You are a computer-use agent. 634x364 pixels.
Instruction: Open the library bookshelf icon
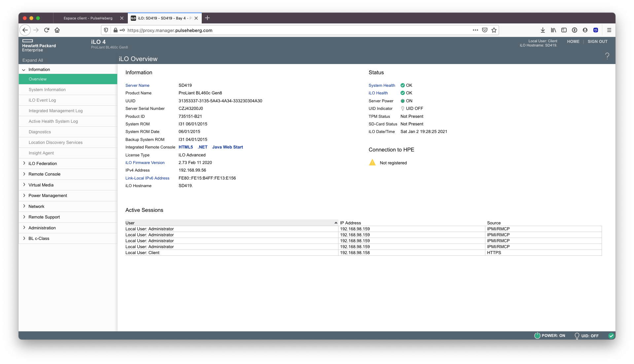(553, 30)
